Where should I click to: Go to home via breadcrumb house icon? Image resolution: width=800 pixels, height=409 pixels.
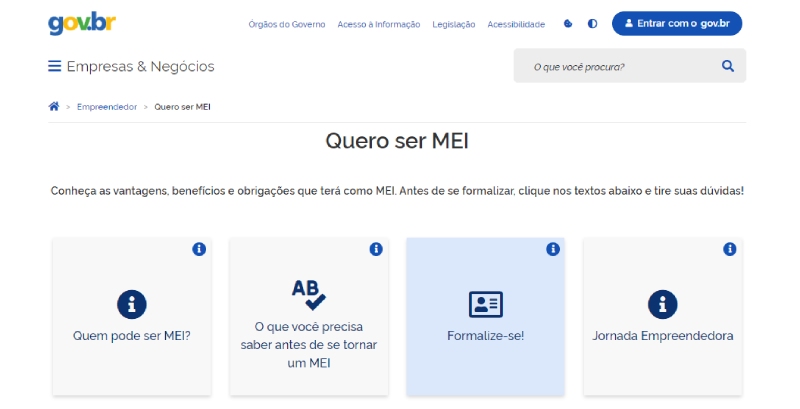54,106
